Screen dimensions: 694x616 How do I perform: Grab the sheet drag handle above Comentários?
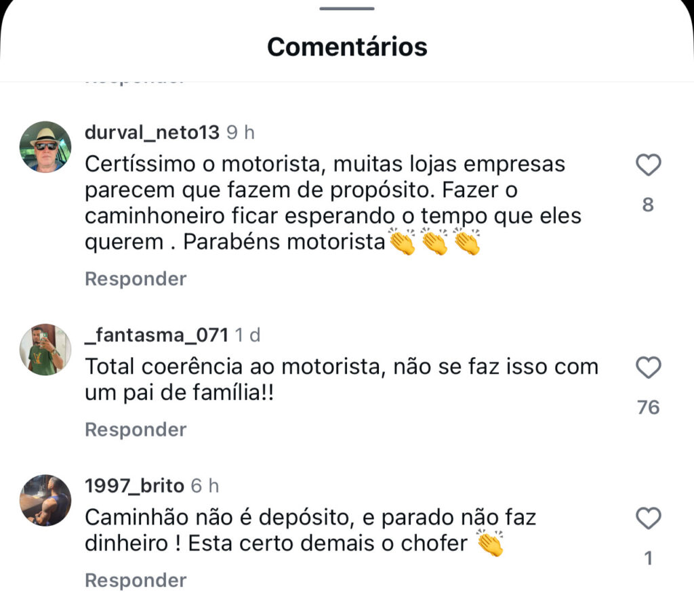(347, 9)
